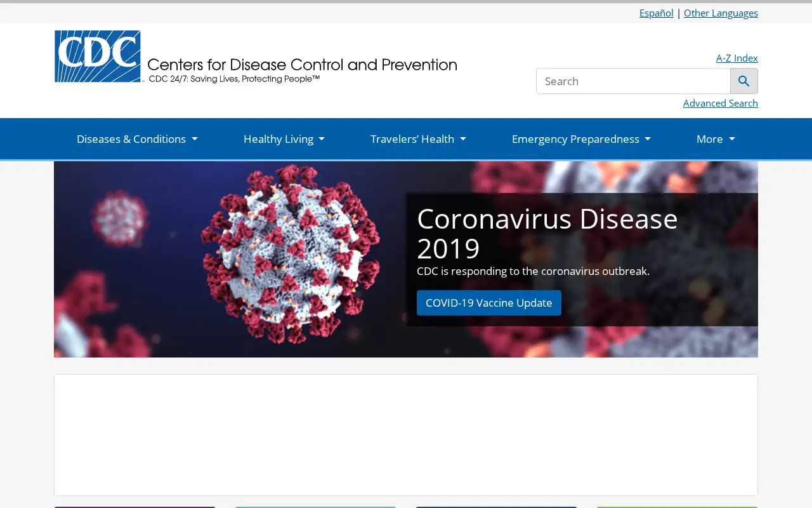Viewport: 812px width, 508px height.
Task: Expand the Healthy Living dropdown
Action: point(284,139)
